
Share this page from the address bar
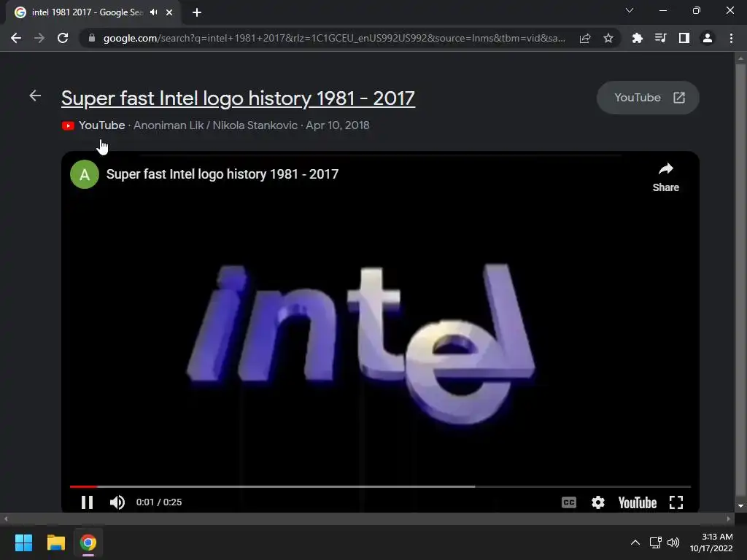click(x=585, y=38)
